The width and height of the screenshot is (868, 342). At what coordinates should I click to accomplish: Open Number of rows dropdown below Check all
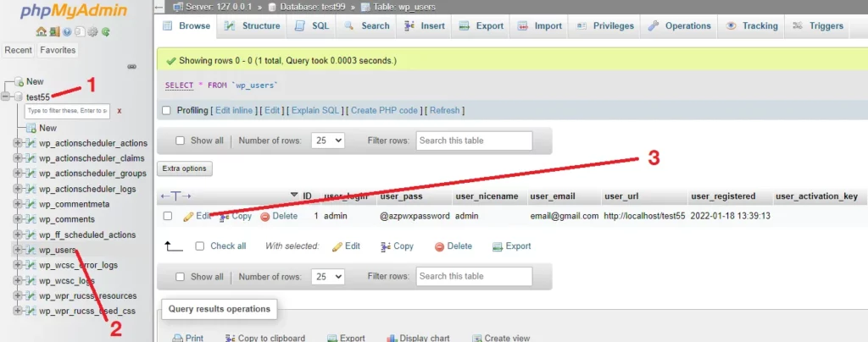coord(328,276)
